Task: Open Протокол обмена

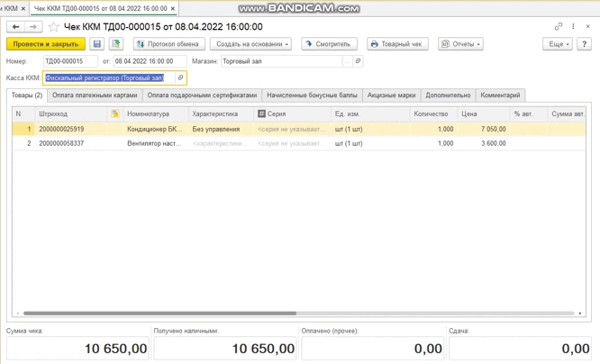Action: [169, 44]
